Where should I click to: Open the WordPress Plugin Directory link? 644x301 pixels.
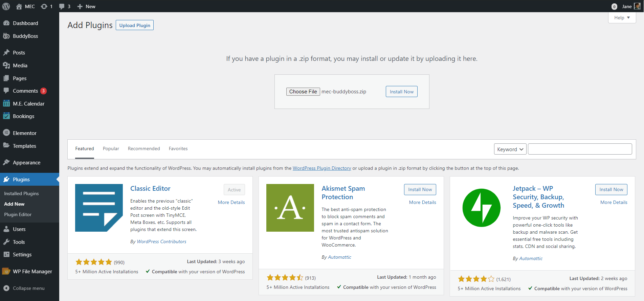pyautogui.click(x=322, y=168)
